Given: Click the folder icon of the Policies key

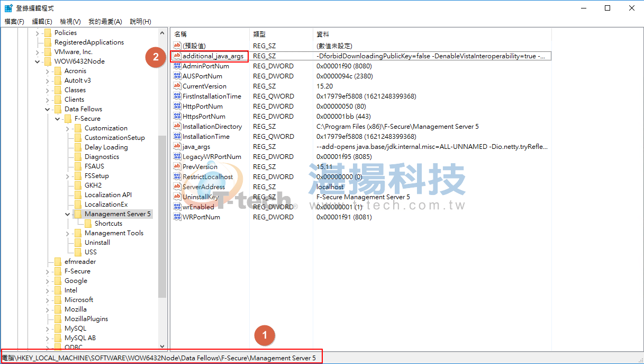Looking at the screenshot, I should pyautogui.click(x=48, y=33).
